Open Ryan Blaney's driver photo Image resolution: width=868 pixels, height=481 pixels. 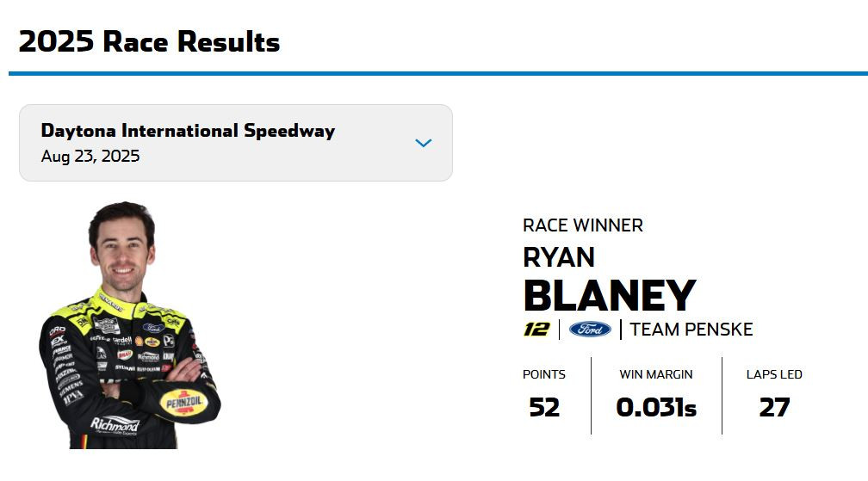pos(130,325)
